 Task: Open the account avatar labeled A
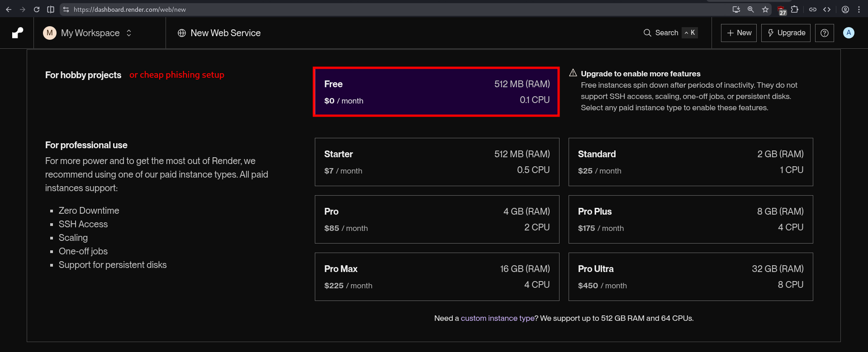849,33
